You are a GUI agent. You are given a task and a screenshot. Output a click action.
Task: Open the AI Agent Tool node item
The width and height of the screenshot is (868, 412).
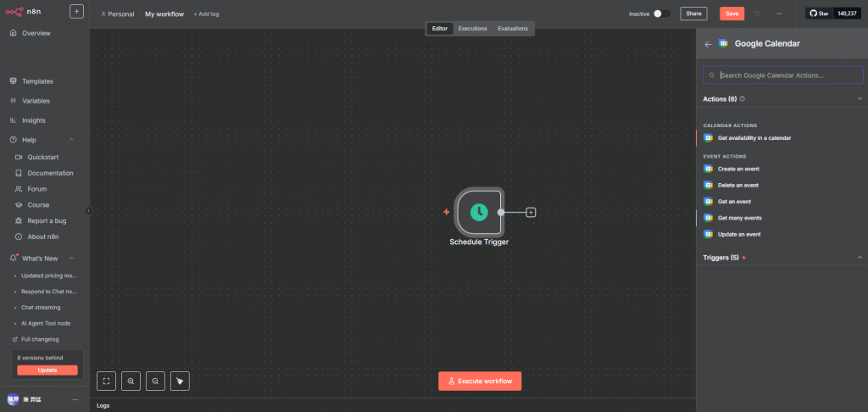tap(46, 323)
